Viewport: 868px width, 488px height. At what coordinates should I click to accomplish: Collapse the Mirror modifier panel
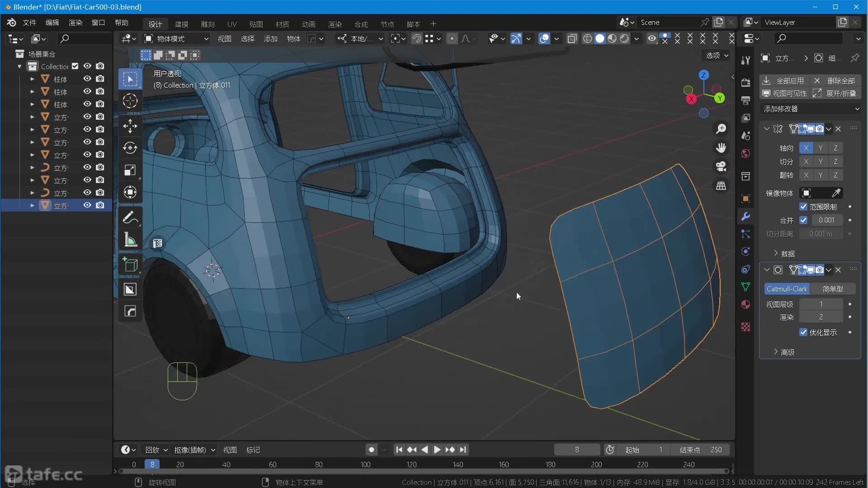[767, 129]
